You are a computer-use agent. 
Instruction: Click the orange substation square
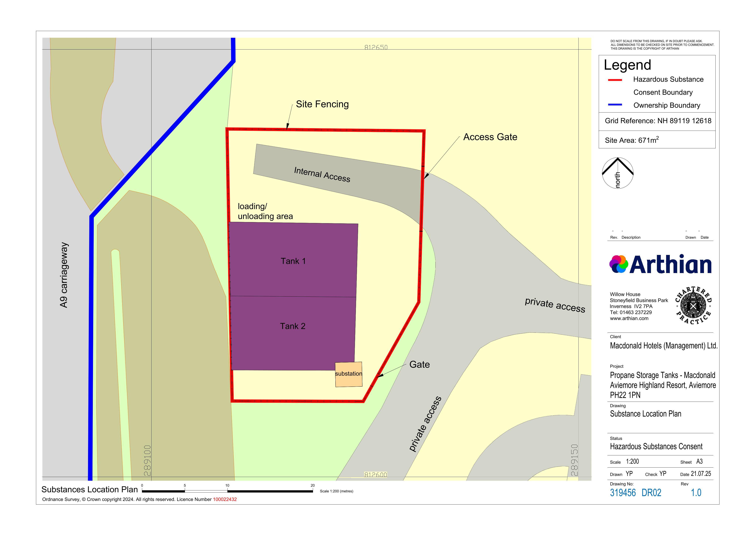pos(349,374)
